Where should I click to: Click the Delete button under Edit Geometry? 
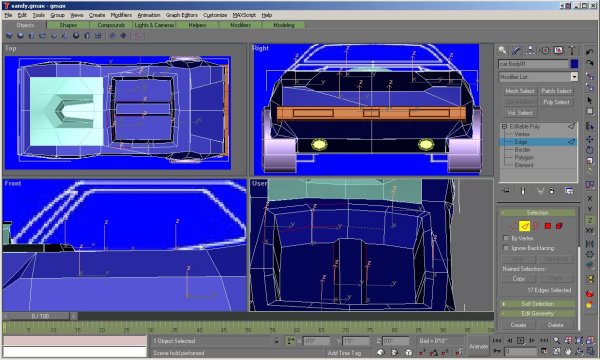[x=555, y=325]
